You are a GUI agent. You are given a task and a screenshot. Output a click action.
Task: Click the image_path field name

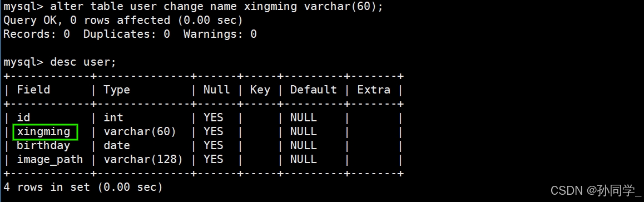49,159
